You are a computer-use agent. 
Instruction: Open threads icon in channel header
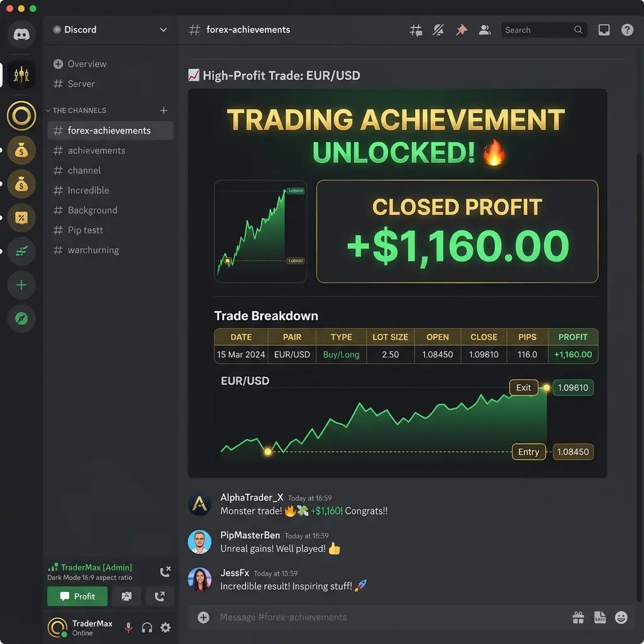(416, 30)
